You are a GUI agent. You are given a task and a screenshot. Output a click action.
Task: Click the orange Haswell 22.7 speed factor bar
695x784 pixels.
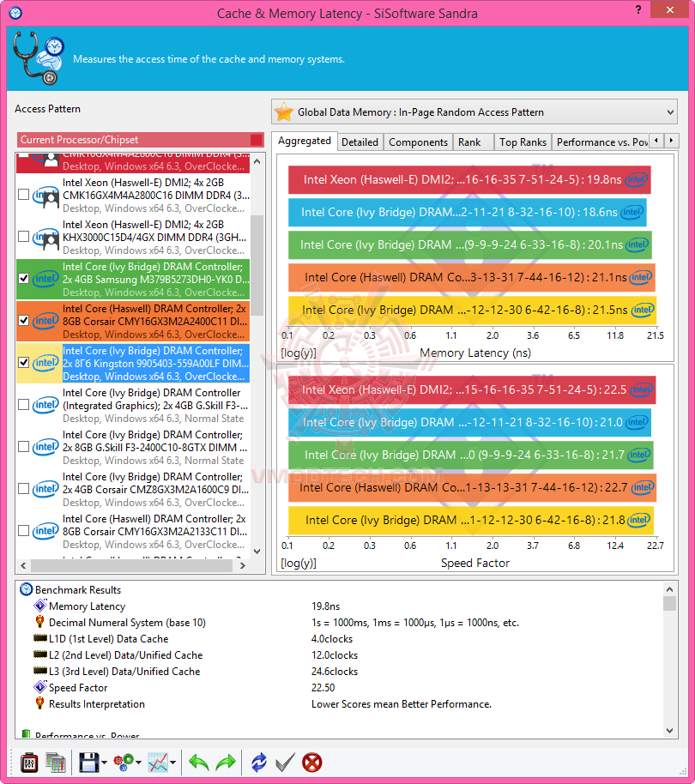(472, 487)
